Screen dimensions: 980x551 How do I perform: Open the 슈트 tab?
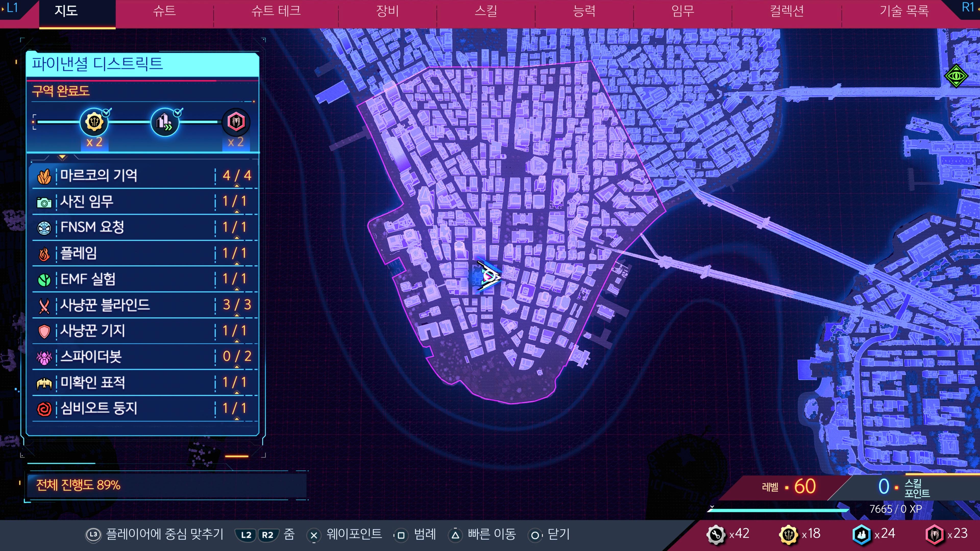pos(164,11)
